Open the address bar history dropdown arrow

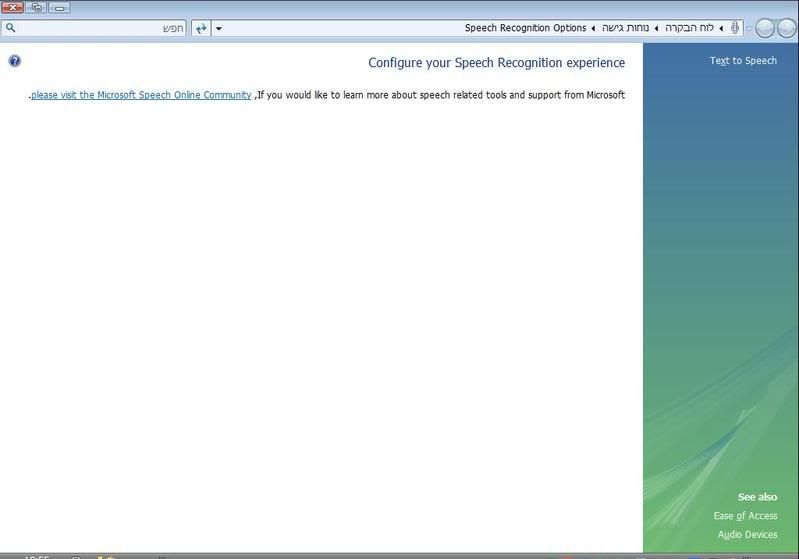click(x=219, y=29)
